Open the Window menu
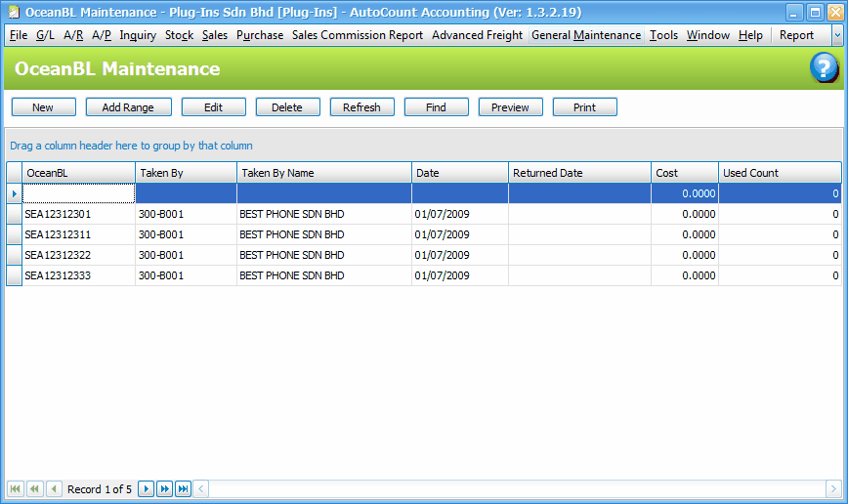 pyautogui.click(x=708, y=35)
